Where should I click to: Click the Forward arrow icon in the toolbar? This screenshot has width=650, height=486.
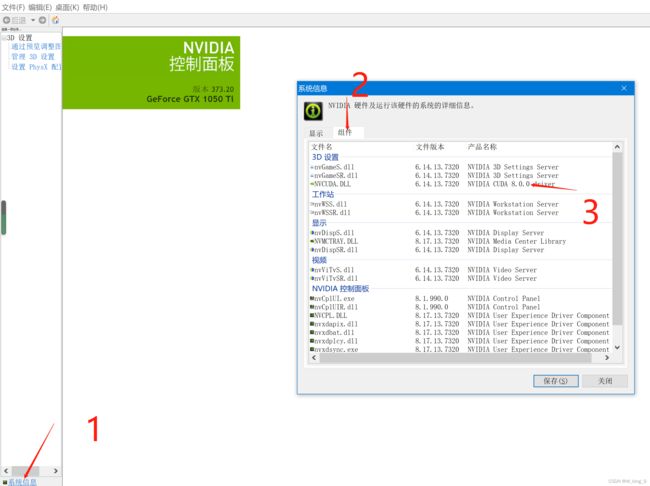tap(42, 20)
